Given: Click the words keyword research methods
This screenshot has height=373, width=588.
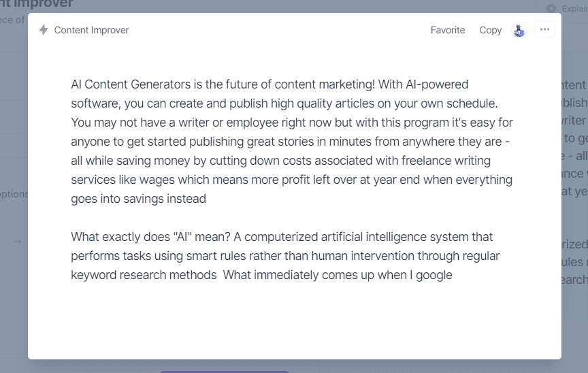Looking at the screenshot, I should tap(144, 275).
